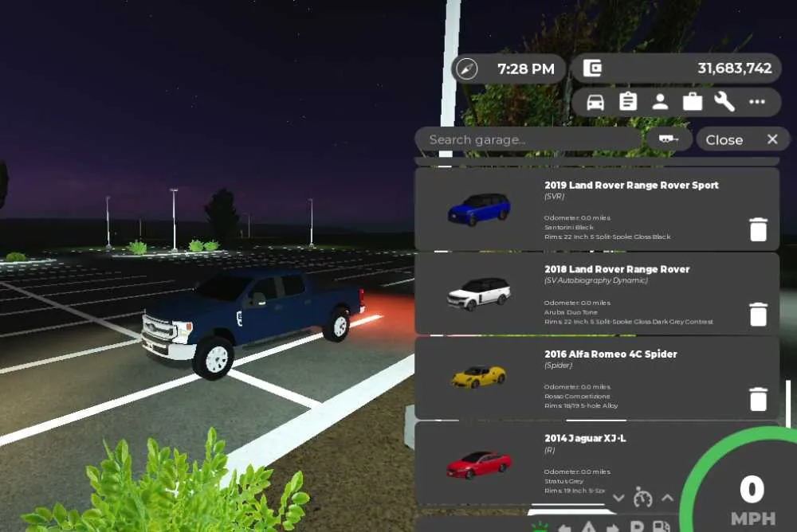
Task: Click the yellow Alfa Romeo thumbnail
Action: (x=478, y=377)
